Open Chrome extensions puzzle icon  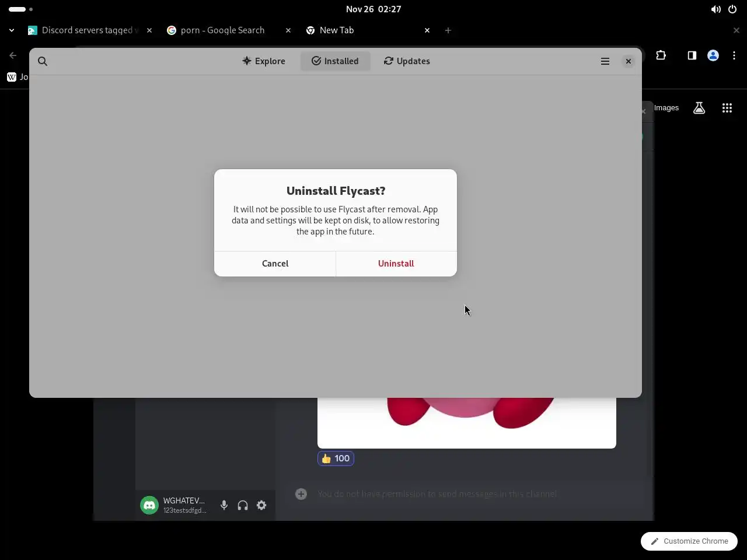(661, 55)
